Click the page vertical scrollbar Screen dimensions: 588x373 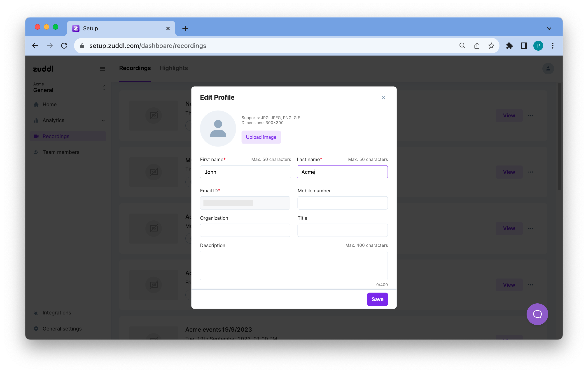click(559, 137)
